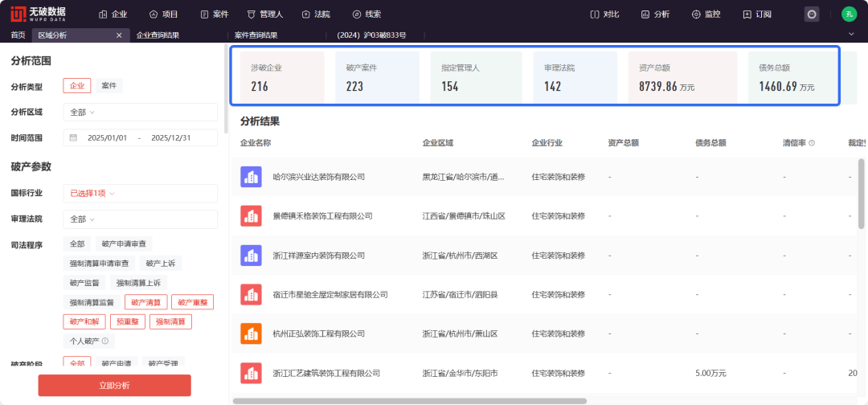868x405 pixels.
Task: Open 订阅 subscription from the top bar
Action: pos(756,14)
